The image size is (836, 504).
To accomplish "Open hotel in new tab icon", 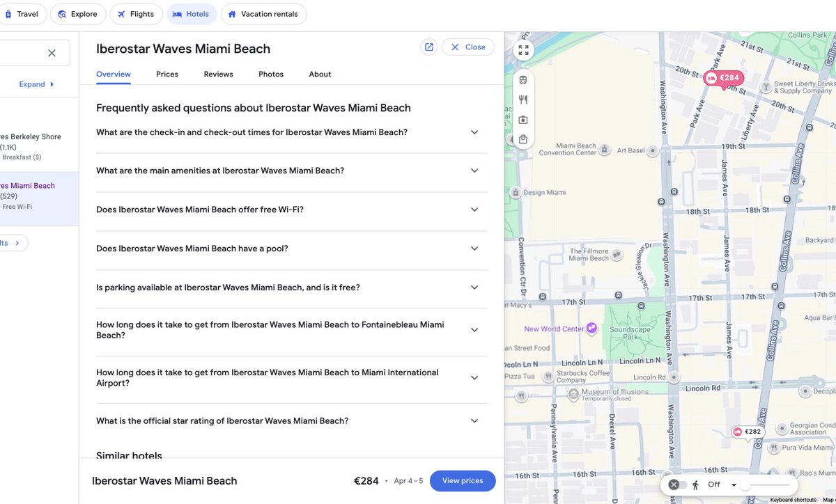I will [429, 47].
